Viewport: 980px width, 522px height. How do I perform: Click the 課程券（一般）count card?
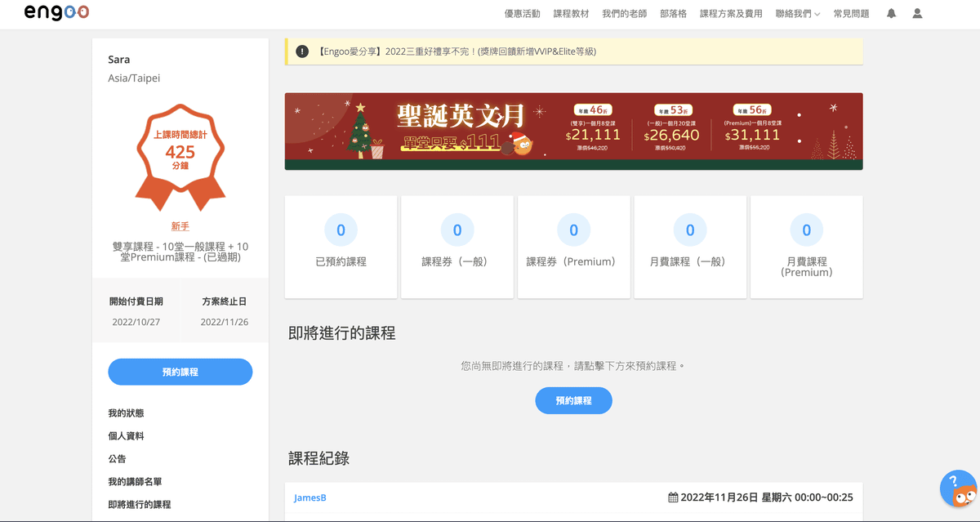tap(457, 247)
